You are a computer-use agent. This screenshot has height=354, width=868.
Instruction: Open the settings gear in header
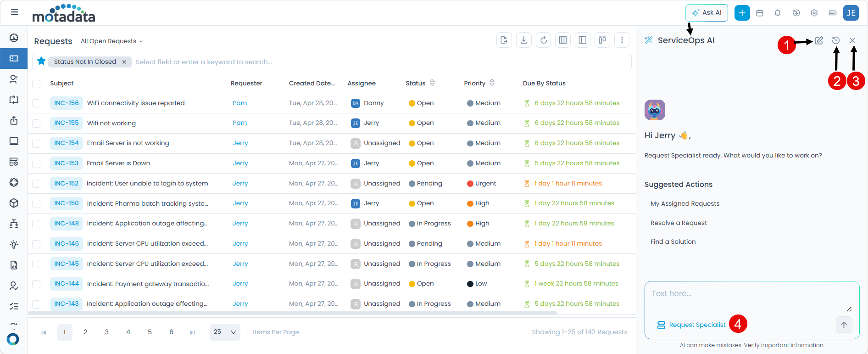[814, 13]
